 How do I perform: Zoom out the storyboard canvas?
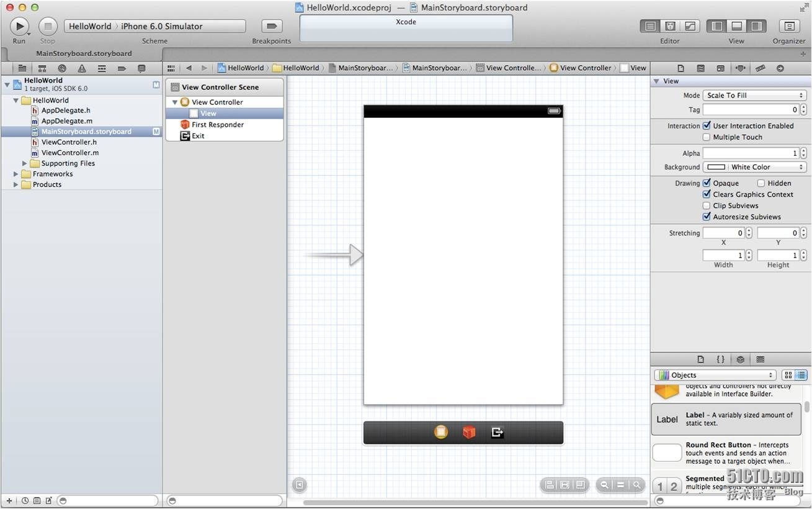click(604, 485)
